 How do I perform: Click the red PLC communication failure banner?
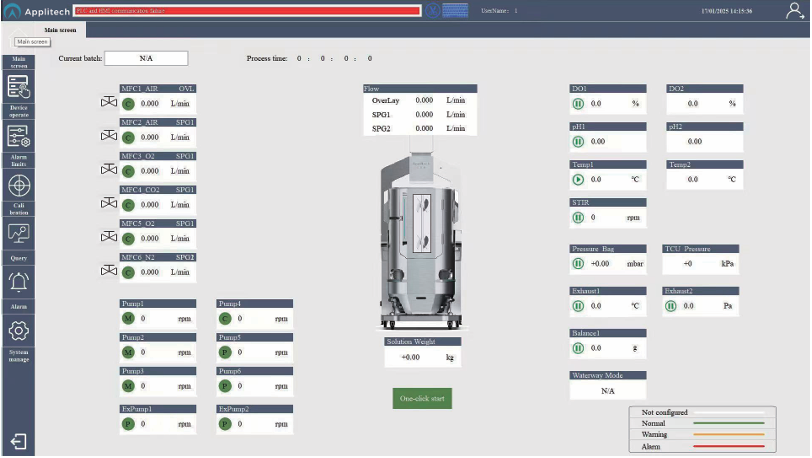pyautogui.click(x=247, y=10)
